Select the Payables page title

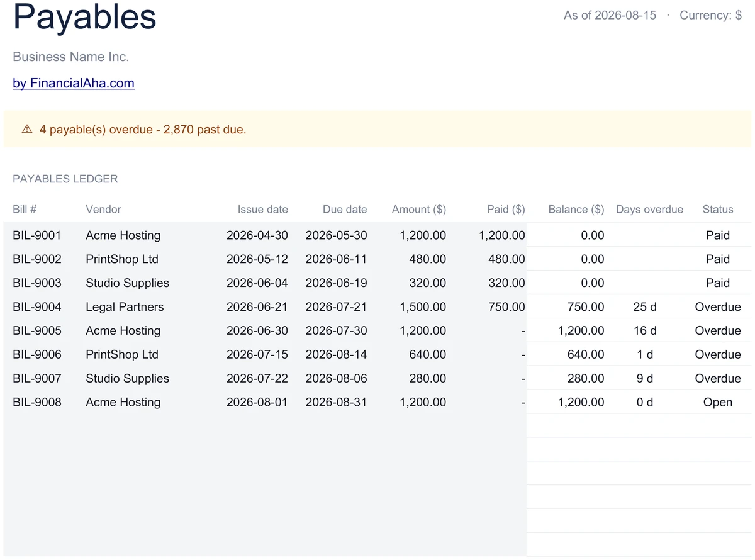pyautogui.click(x=84, y=17)
